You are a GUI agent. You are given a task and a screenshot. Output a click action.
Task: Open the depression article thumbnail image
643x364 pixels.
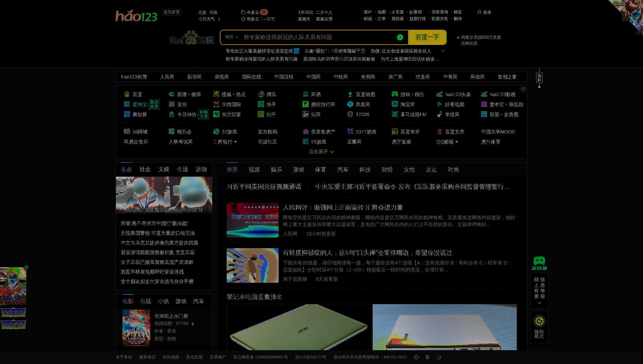click(253, 265)
